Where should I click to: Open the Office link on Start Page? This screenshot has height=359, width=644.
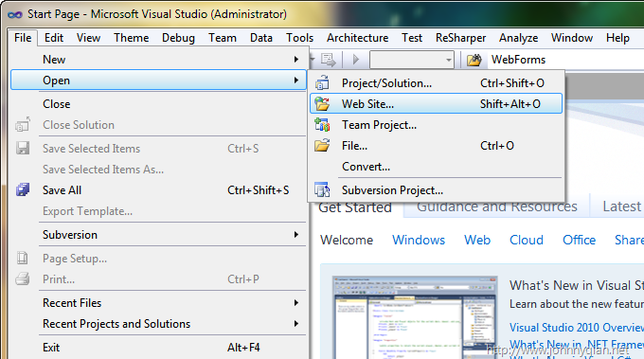point(579,240)
